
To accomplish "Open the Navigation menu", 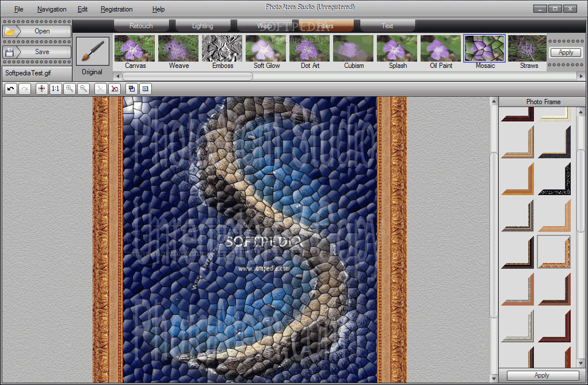I will pos(52,9).
